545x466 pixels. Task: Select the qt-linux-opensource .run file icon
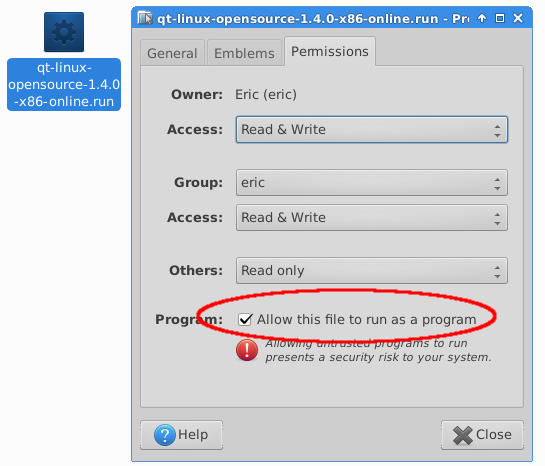pyautogui.click(x=64, y=32)
